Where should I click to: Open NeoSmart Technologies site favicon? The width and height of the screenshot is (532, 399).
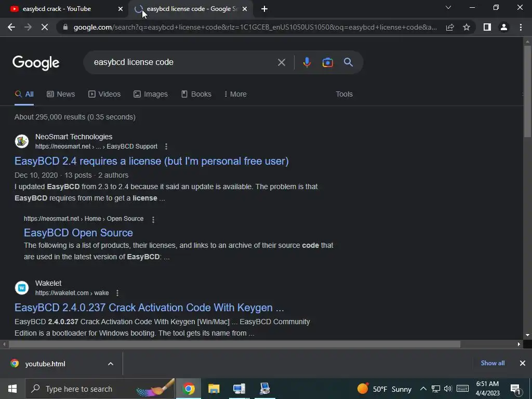(x=22, y=141)
